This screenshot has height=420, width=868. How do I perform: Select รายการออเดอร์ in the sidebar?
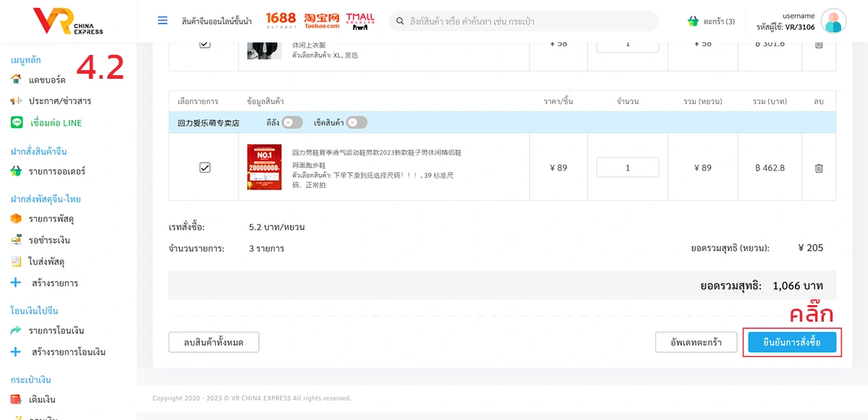click(56, 171)
